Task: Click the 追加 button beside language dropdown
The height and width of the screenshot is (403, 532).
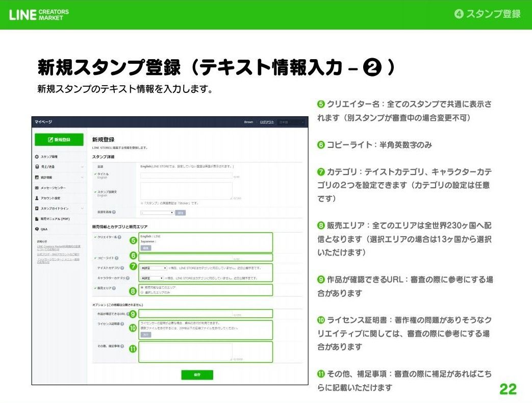Action: [x=181, y=213]
